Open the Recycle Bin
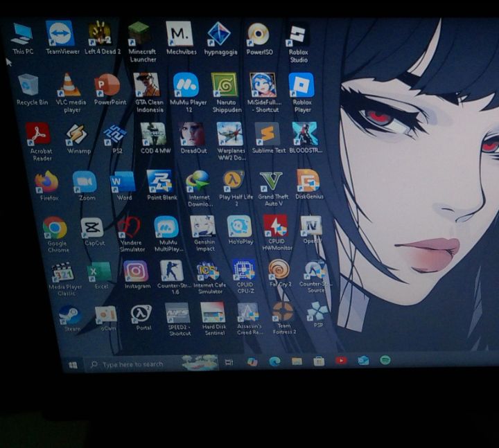 (31, 89)
